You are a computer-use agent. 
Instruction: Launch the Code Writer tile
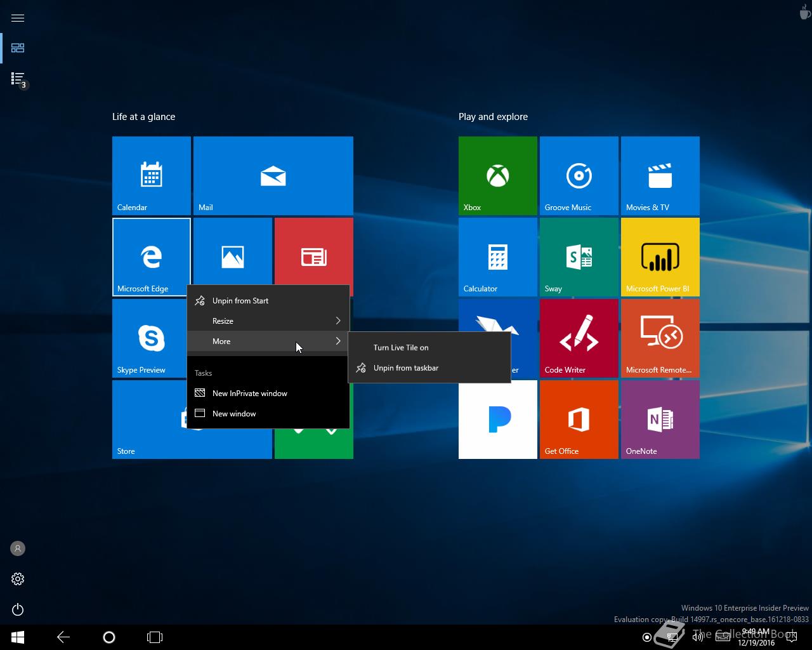point(579,338)
